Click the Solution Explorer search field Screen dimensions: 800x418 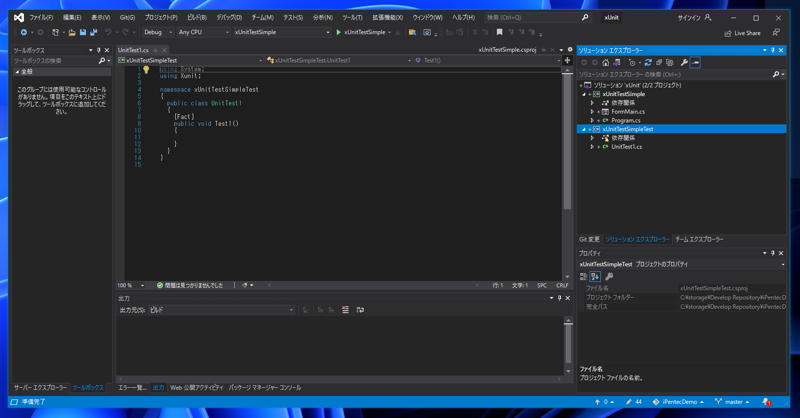point(680,75)
